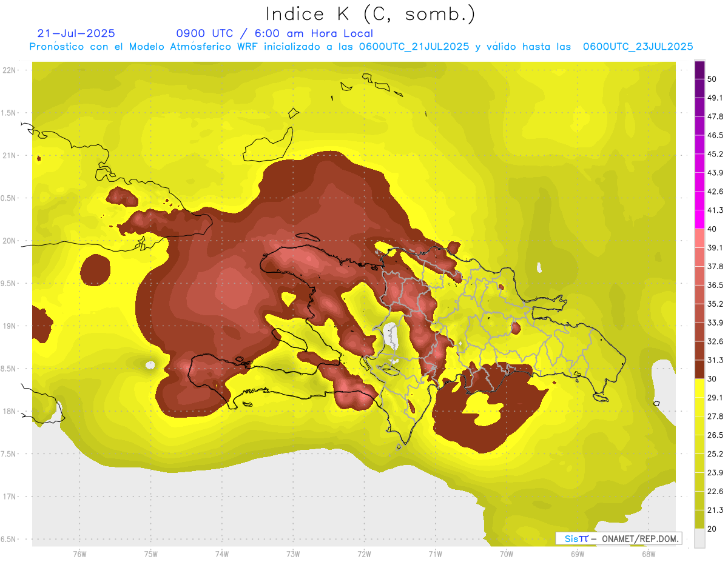Click colorbar label '39.1'
Image resolution: width=728 pixels, height=562 pixels.
pyautogui.click(x=715, y=248)
